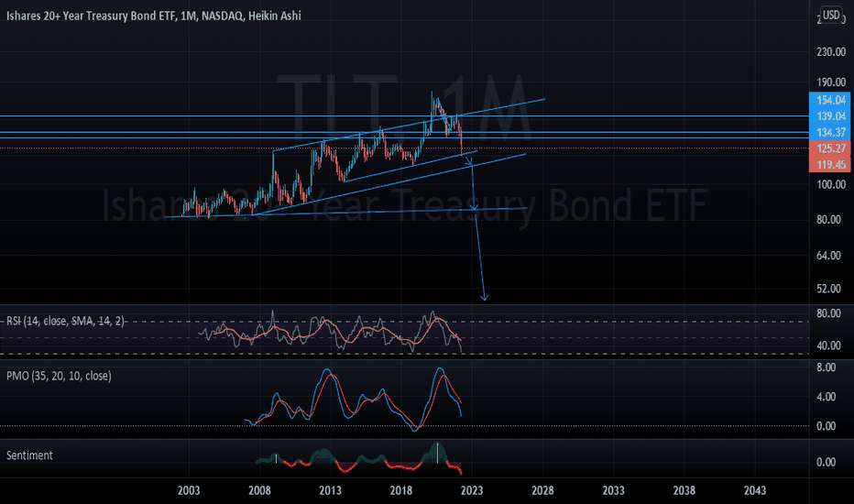The image size is (854, 504).
Task: Click the 100.00 price axis value
Action: coord(831,185)
